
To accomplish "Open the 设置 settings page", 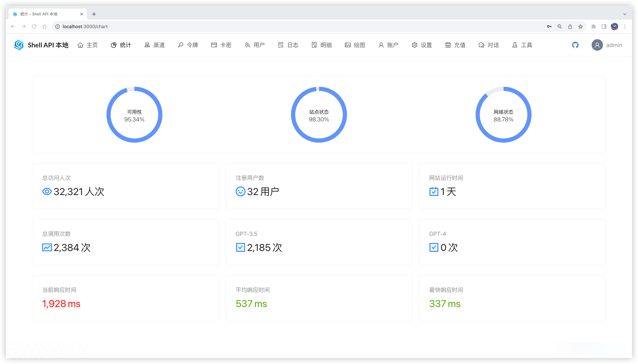I will click(x=422, y=45).
